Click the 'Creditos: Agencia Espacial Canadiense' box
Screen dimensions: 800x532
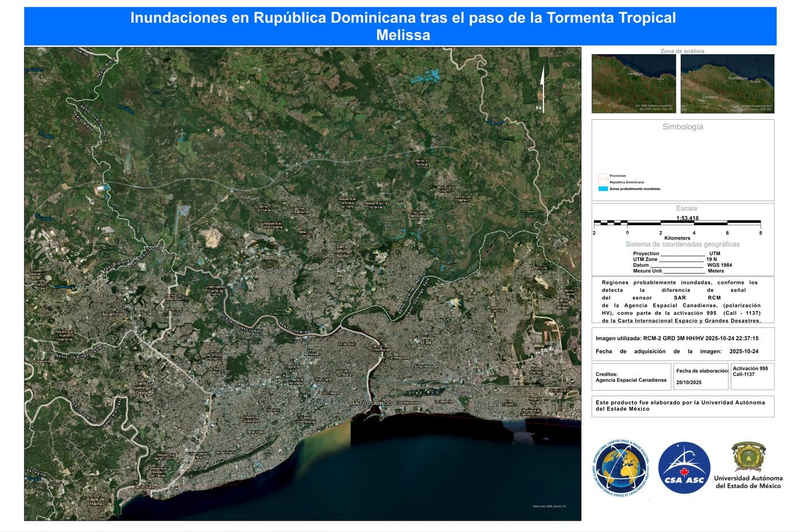point(631,377)
